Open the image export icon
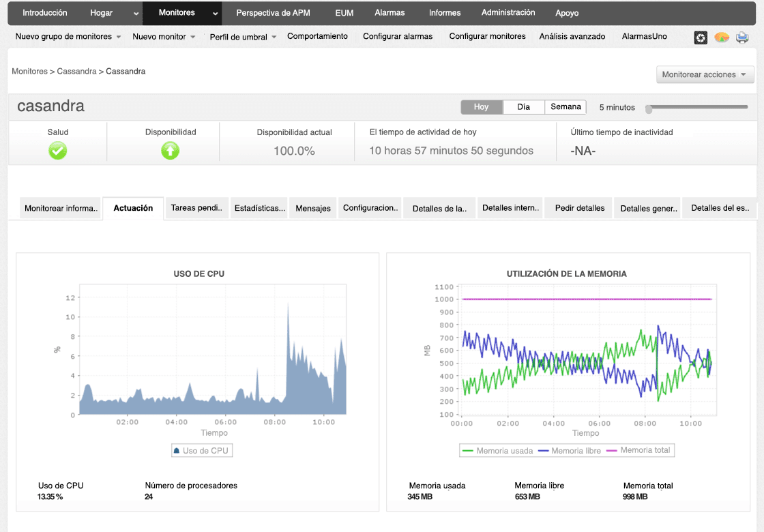The image size is (764, 532). tap(722, 38)
